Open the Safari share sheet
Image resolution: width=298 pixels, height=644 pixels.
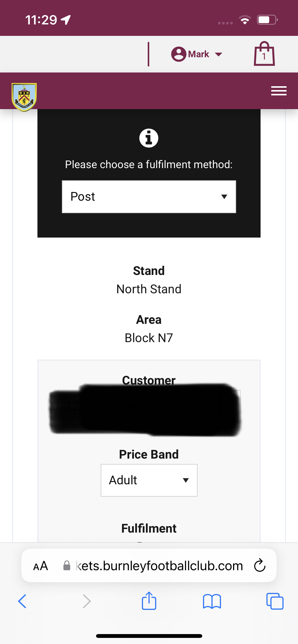(149, 601)
